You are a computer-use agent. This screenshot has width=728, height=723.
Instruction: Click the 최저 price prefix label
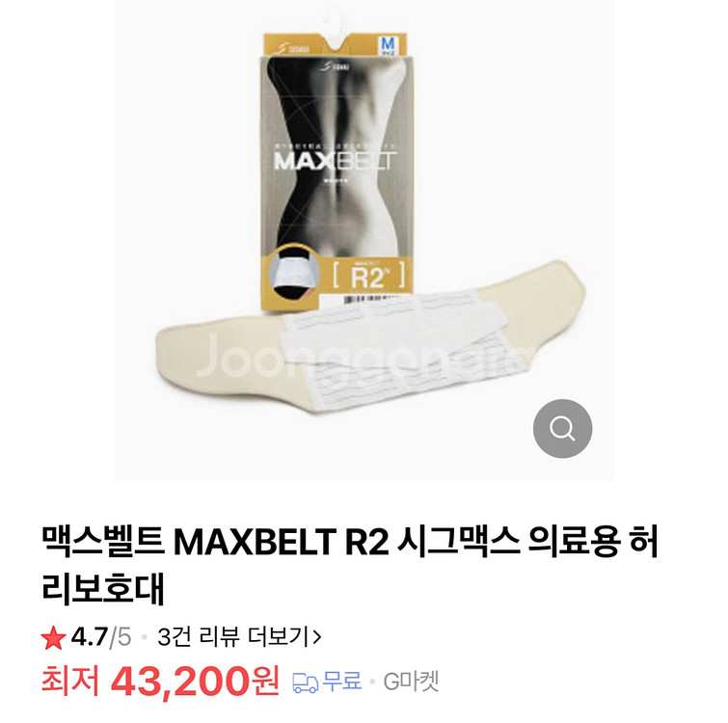coord(70,682)
